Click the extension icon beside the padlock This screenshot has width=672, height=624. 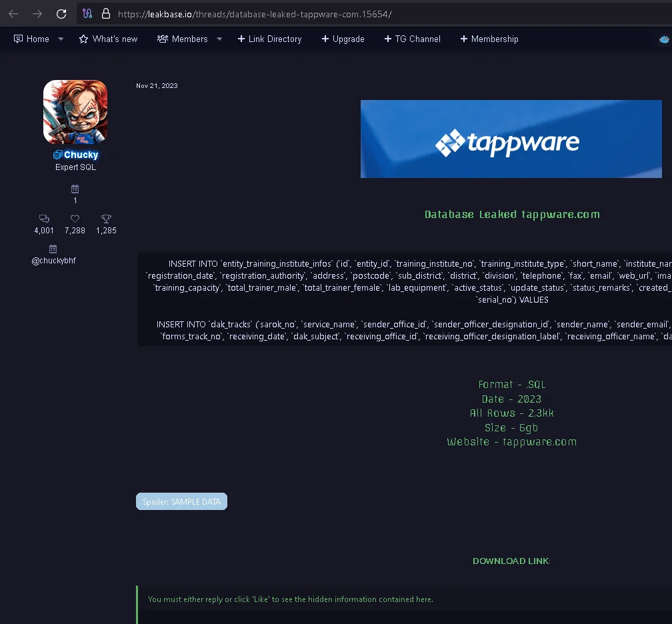(87, 14)
